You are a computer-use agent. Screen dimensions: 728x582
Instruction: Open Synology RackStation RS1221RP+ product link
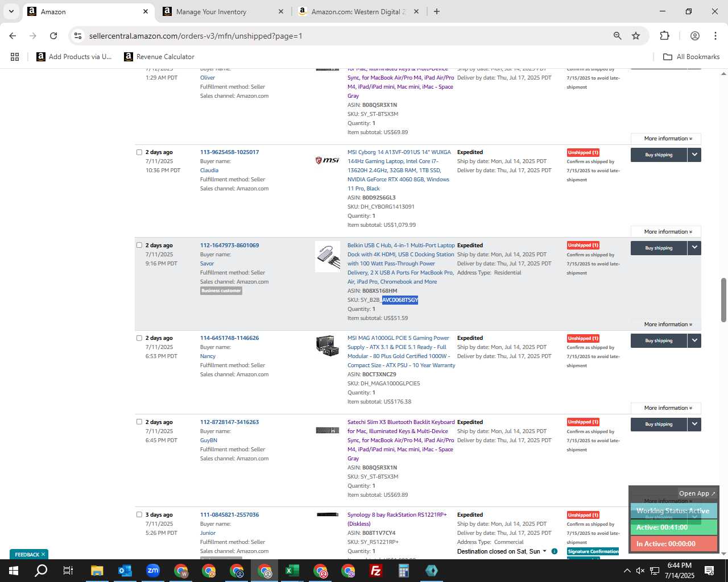[x=397, y=519]
